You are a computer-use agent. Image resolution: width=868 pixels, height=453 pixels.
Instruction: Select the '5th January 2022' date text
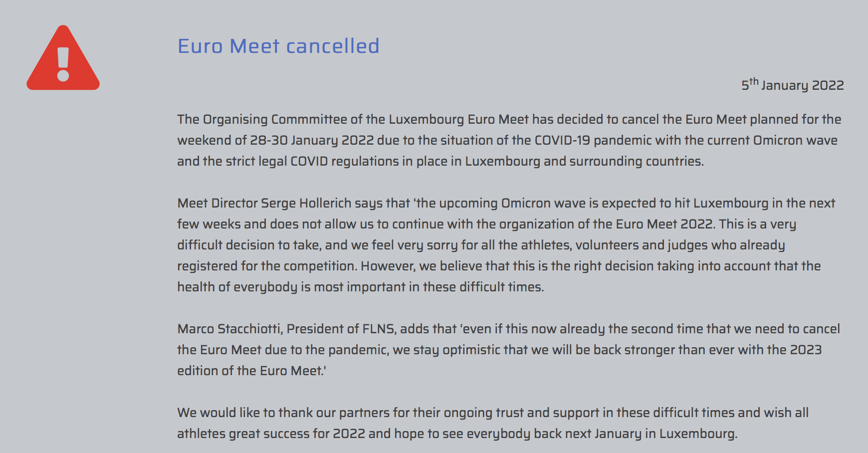[x=792, y=84]
